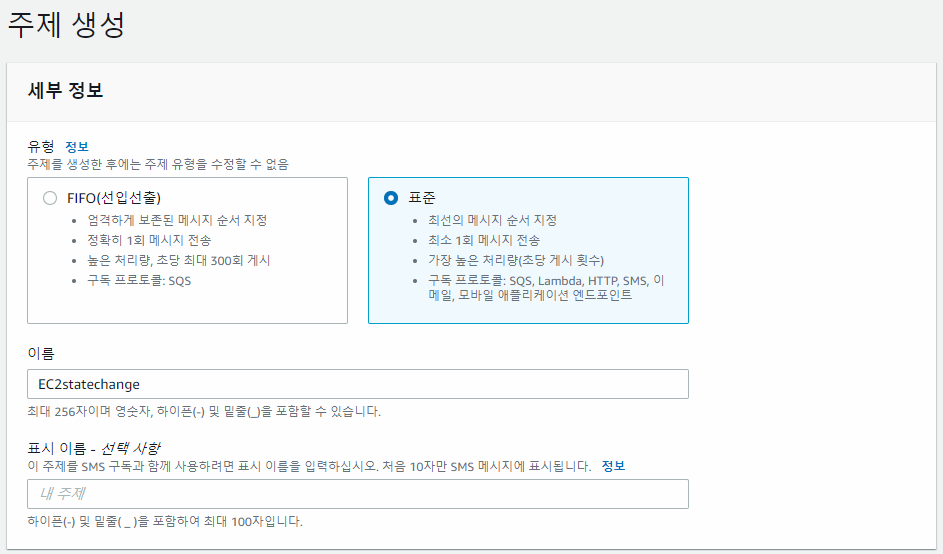Viewport: 943px width, 554px height.
Task: Click the text 구독 프로토콜: SQS in FIFO card
Action: tap(139, 281)
